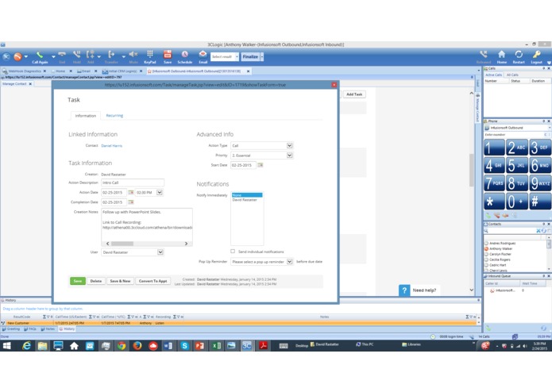Open Skype from the taskbar

point(184,346)
